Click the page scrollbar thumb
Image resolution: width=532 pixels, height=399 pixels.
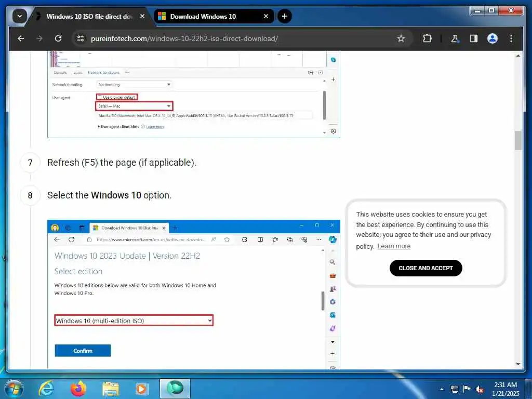point(518,140)
